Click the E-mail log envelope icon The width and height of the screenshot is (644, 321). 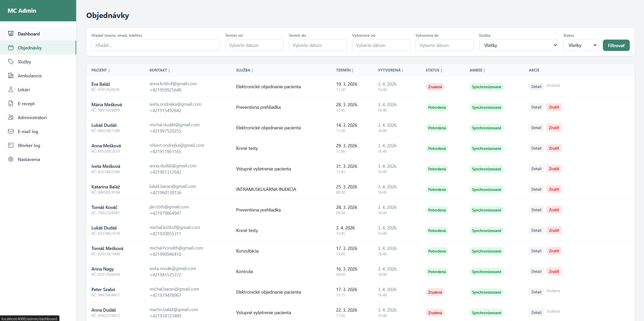[11, 131]
